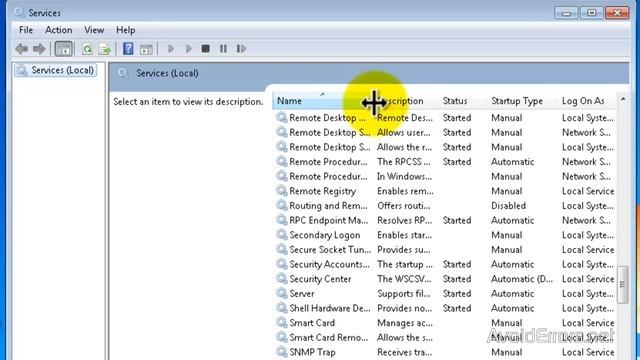Select the Secure Socket Tun... service name
The height and width of the screenshot is (360, 640).
(330, 249)
